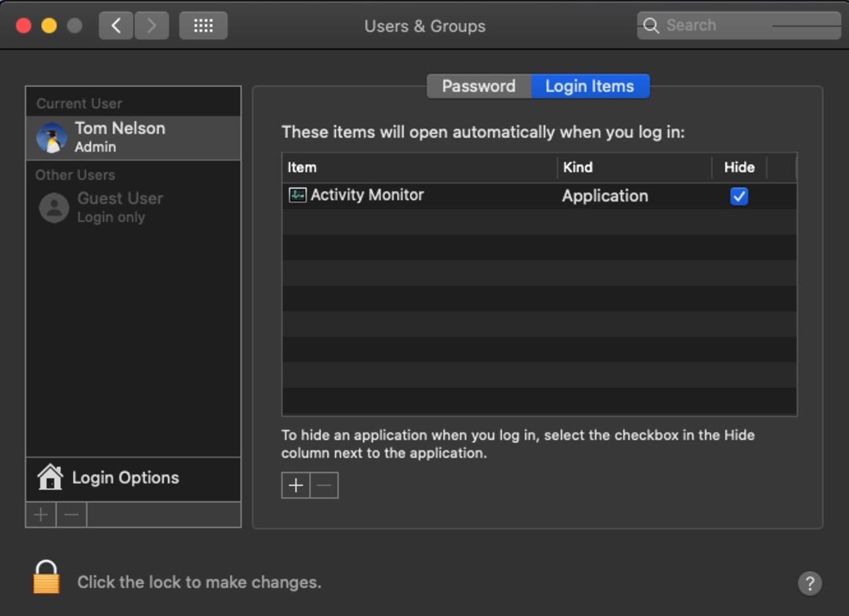
Task: Switch to the Password tab
Action: pyautogui.click(x=478, y=86)
